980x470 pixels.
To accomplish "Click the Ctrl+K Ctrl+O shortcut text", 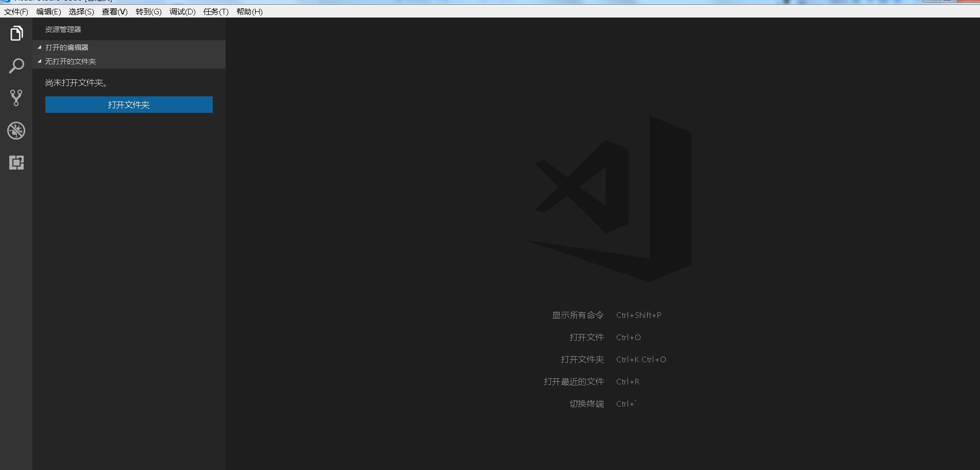I will (x=641, y=359).
